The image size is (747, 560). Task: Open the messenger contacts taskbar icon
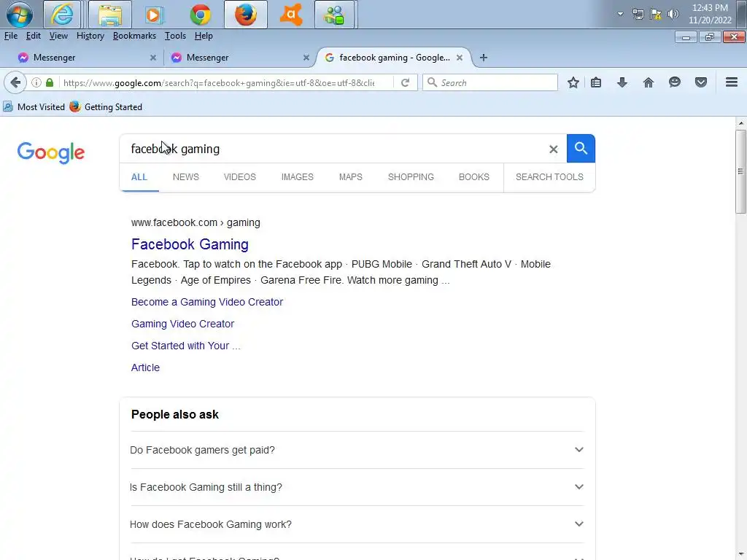334,15
